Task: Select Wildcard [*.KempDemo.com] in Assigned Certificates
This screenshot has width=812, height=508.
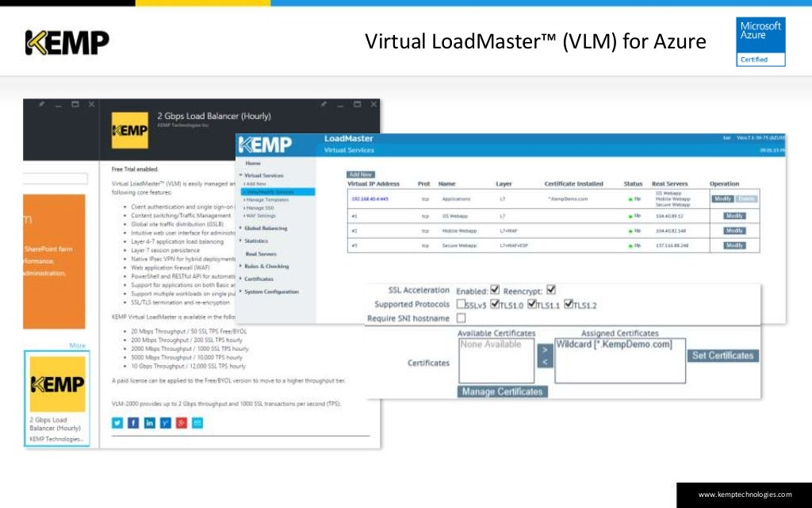Action: [615, 344]
